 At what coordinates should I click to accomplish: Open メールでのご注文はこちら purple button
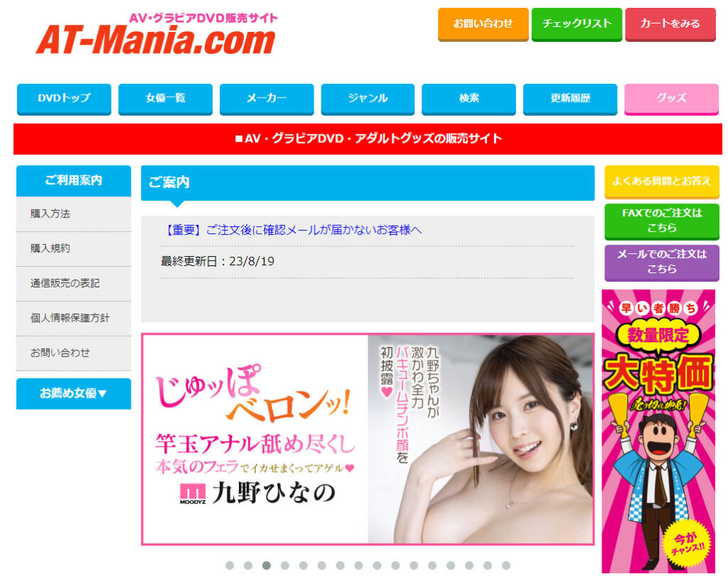(662, 262)
